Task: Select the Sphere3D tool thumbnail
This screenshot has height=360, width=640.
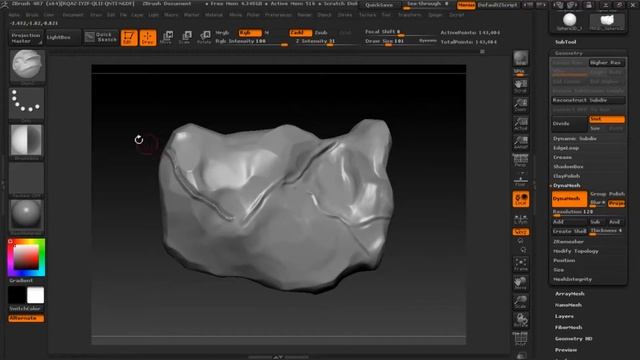Action: point(569,22)
